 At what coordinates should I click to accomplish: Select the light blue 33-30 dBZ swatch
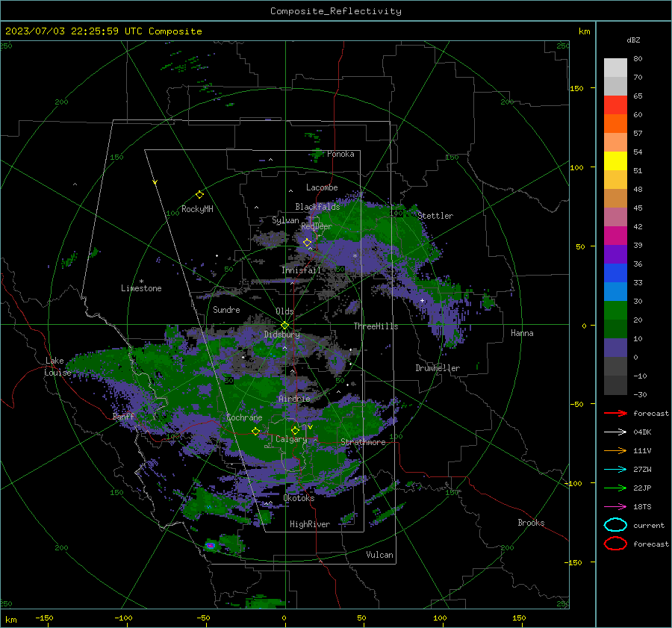(x=615, y=292)
